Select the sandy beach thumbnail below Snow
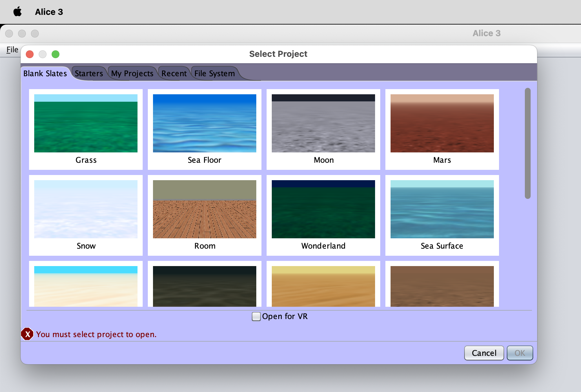Image resolution: width=581 pixels, height=392 pixels. [x=86, y=286]
